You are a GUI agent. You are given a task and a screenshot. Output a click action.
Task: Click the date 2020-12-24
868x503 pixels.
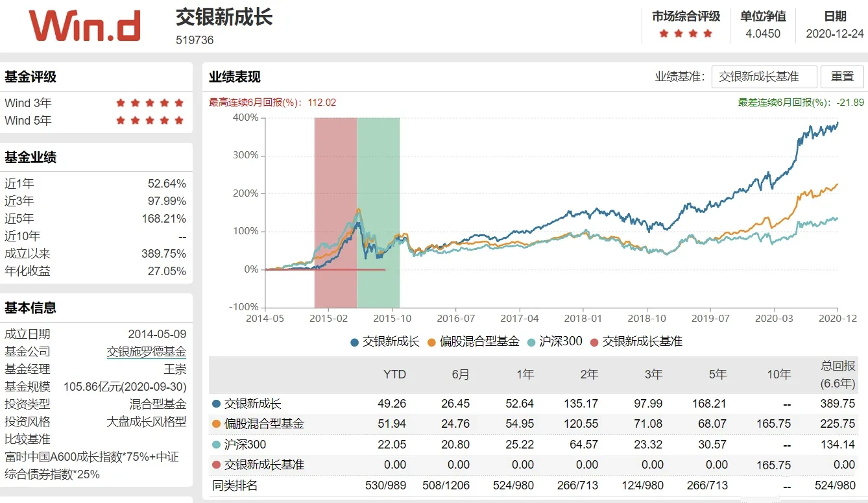pos(835,34)
